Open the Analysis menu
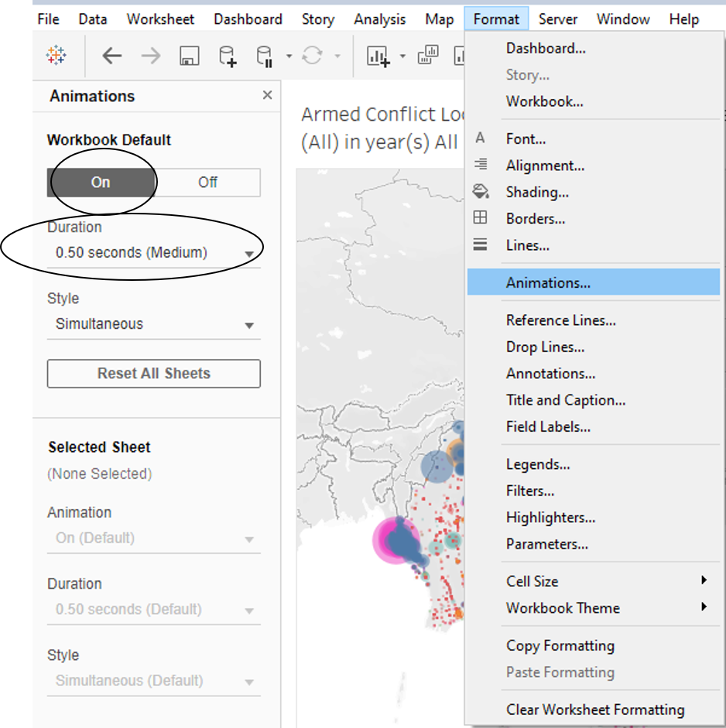The height and width of the screenshot is (728, 726). tap(380, 19)
